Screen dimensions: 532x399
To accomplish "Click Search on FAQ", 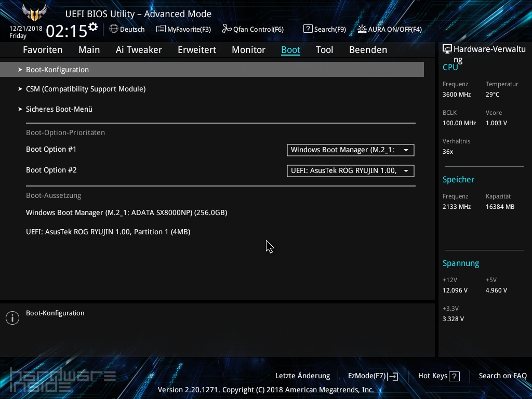I will pyautogui.click(x=502, y=375).
